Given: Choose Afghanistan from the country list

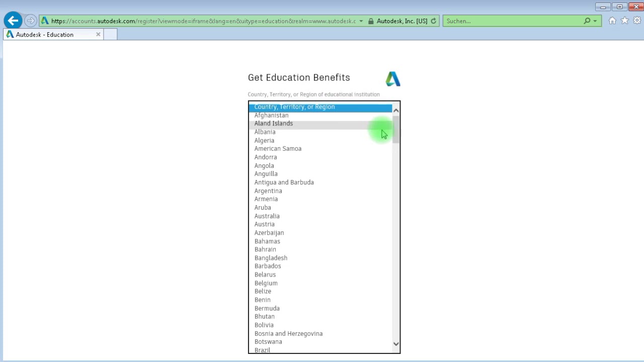Looking at the screenshot, I should pos(320,115).
